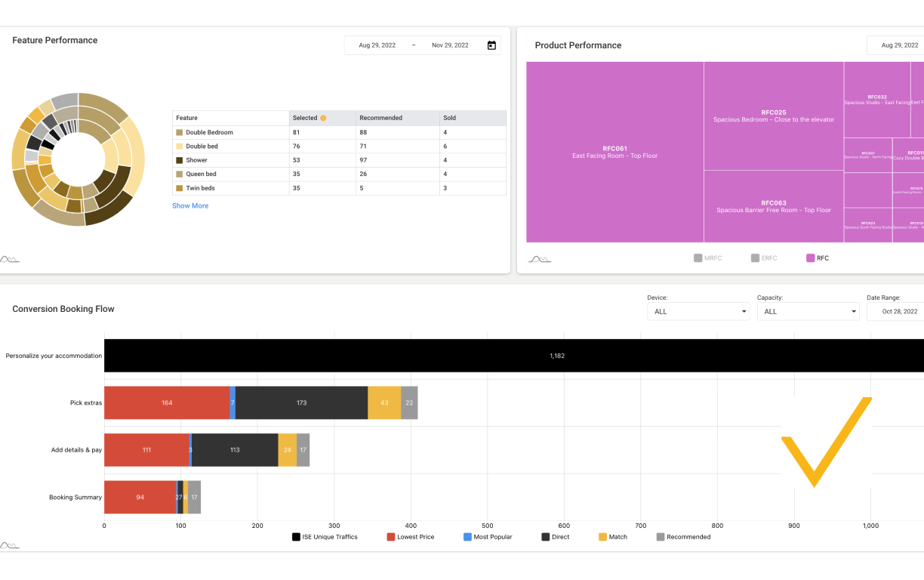Click the Show More link
The height and width of the screenshot is (580, 924).
190,205
